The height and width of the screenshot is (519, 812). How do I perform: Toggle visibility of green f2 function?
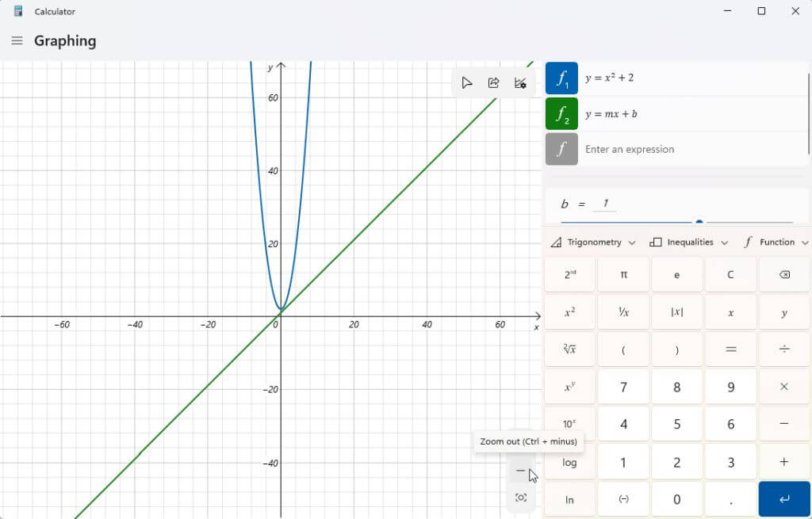[561, 114]
